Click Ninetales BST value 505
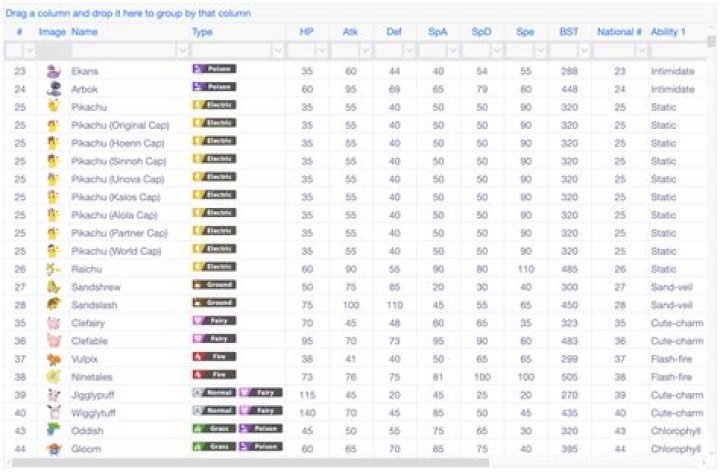 (x=569, y=377)
